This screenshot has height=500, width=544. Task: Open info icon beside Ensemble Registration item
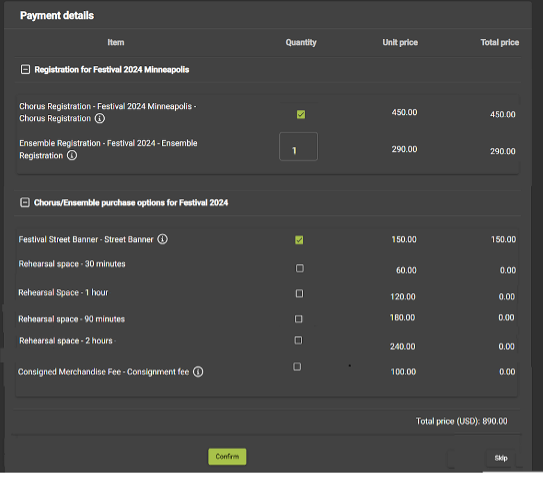click(72, 155)
